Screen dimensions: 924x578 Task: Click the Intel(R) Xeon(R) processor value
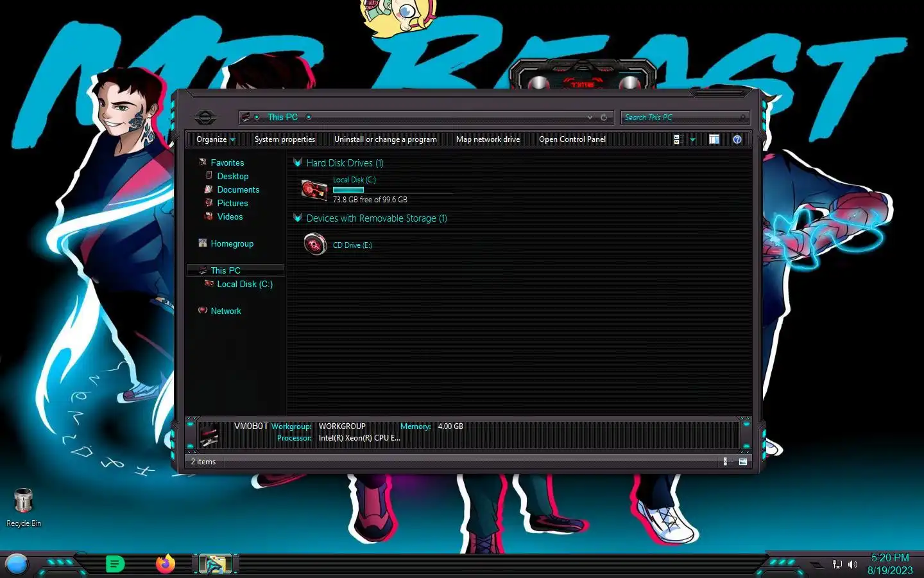click(x=359, y=438)
